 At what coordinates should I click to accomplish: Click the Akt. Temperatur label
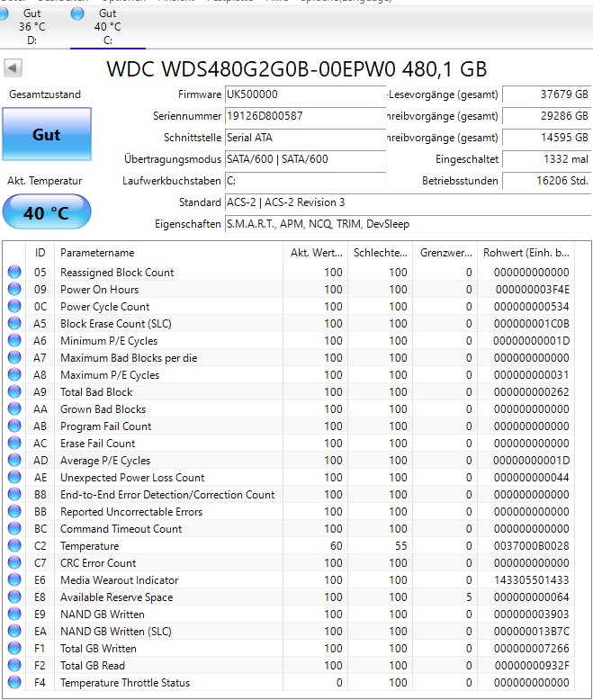coord(45,181)
